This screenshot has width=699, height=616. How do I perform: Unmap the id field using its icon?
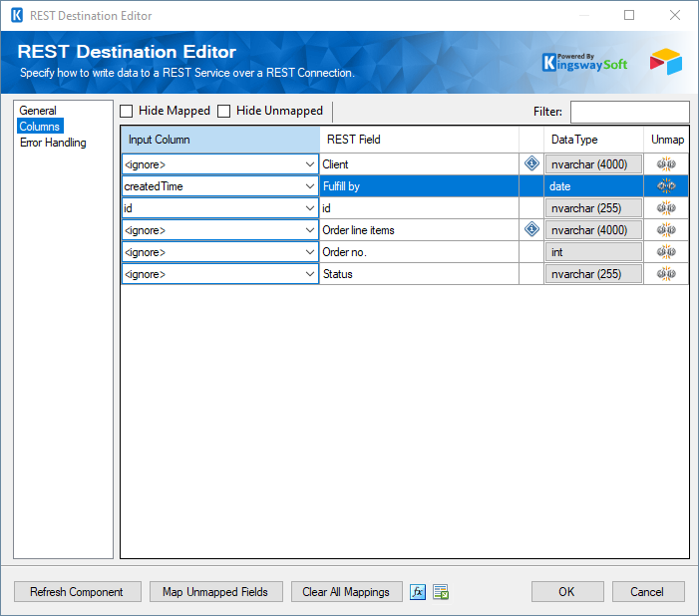(x=666, y=208)
